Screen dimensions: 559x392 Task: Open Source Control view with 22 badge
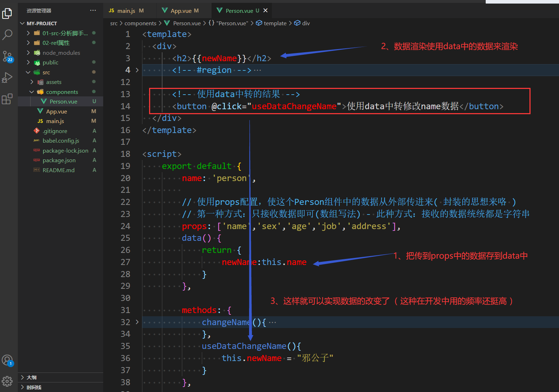coord(7,56)
